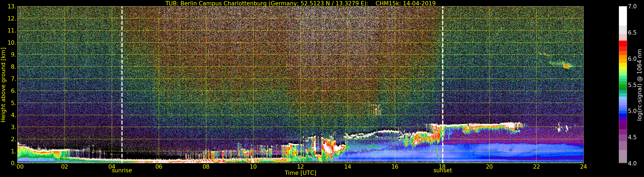This screenshot has width=644, height=177.
Task: Click the 'Height above ground [km]' axis label
Action: click(3, 85)
